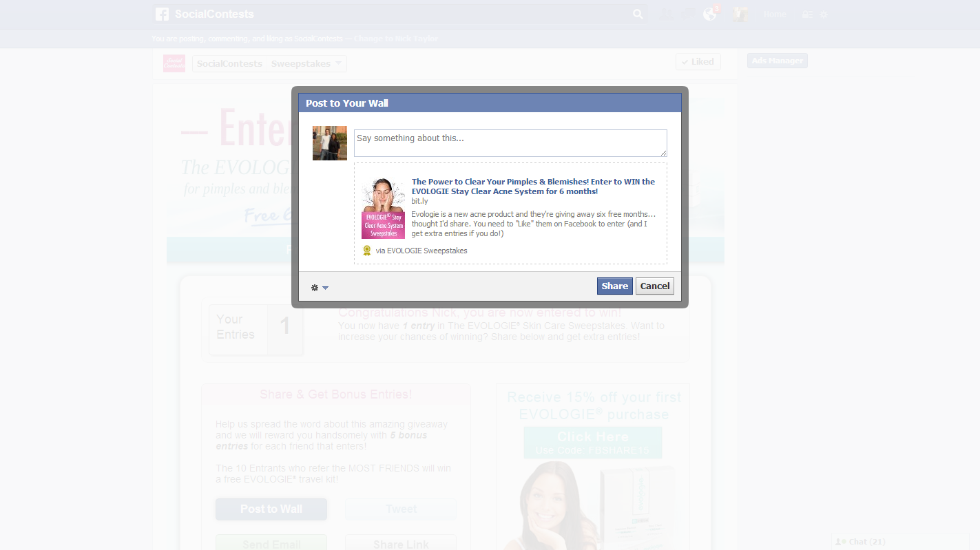Click the profile photo in the dialog
This screenshot has height=550, width=980.
pyautogui.click(x=330, y=143)
